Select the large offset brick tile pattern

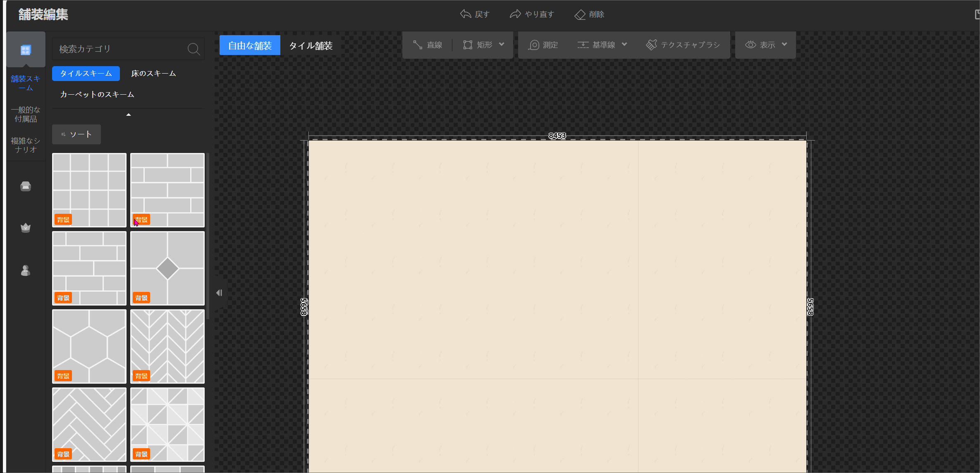pos(167,190)
